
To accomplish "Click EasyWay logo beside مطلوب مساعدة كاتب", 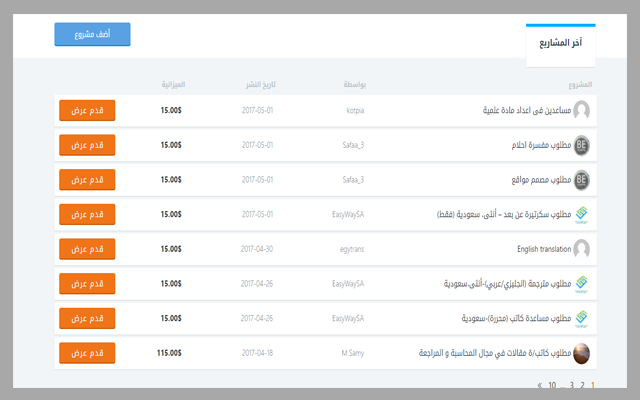I will click(x=581, y=319).
